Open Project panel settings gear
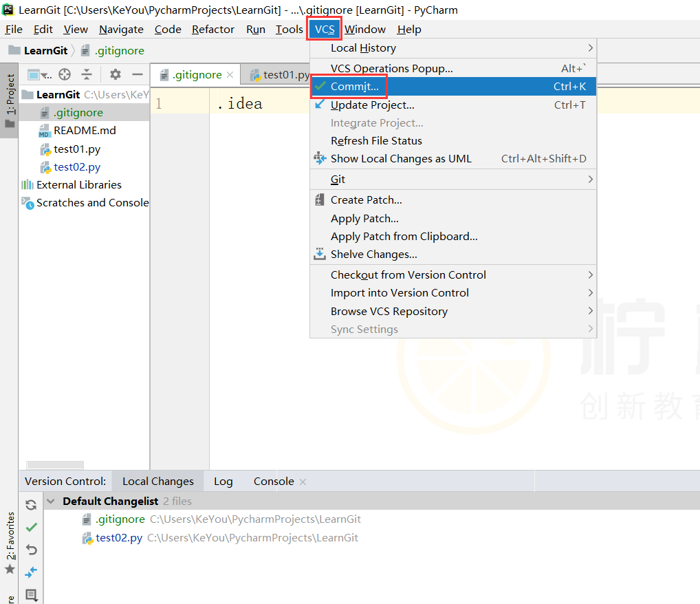The width and height of the screenshot is (700, 604). pos(116,74)
